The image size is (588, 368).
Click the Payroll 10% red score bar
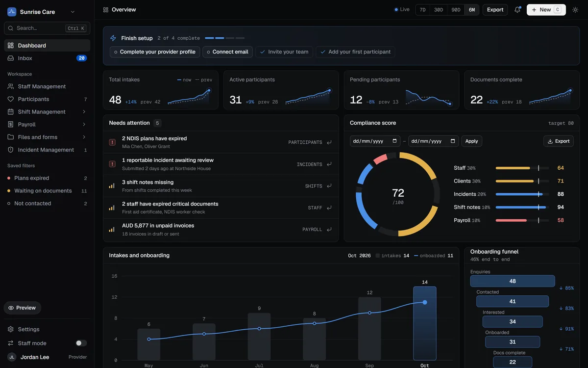(x=522, y=220)
